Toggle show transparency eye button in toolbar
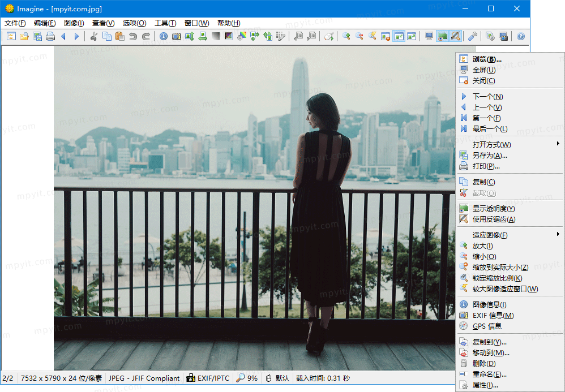Viewport: 565px width, 392px height. pyautogui.click(x=442, y=36)
